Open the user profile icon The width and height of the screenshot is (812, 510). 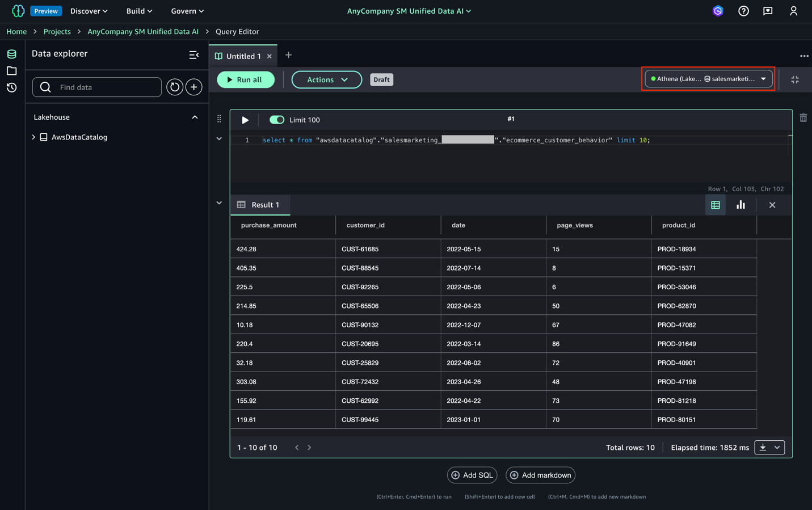pyautogui.click(x=793, y=11)
